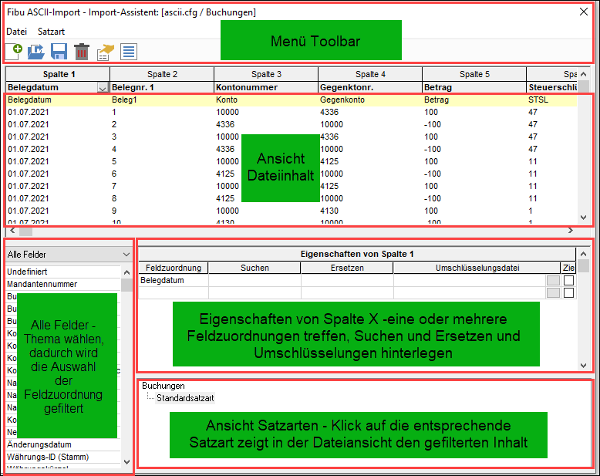Click the Ersetzen input cell of the Belegdatum row
600x476 pixels.
click(x=347, y=280)
